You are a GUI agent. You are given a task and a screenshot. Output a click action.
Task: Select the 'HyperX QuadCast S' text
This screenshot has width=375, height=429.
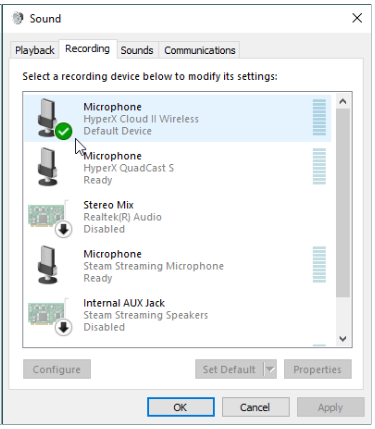[x=129, y=168]
